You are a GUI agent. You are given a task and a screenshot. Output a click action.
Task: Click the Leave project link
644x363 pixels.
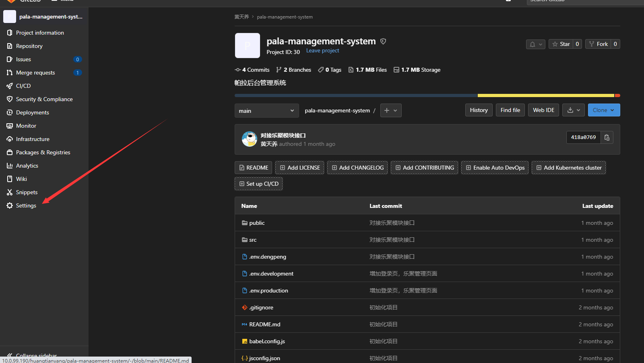(x=322, y=50)
